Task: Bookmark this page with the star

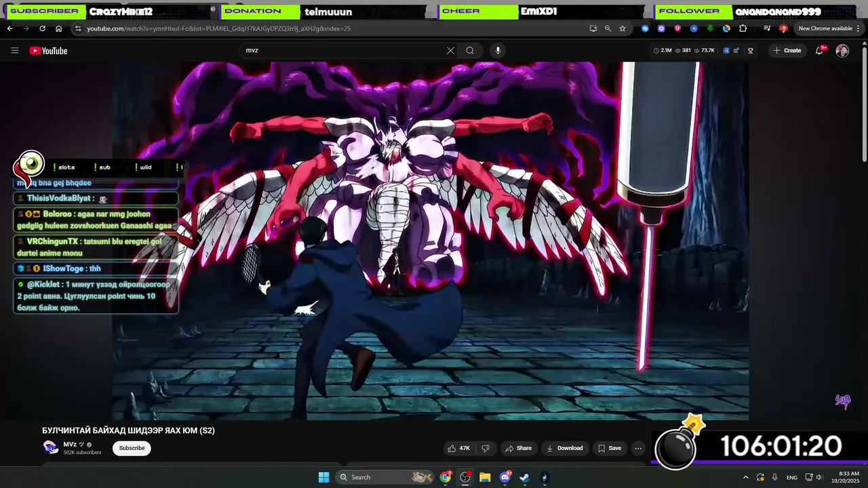Action: tap(623, 28)
